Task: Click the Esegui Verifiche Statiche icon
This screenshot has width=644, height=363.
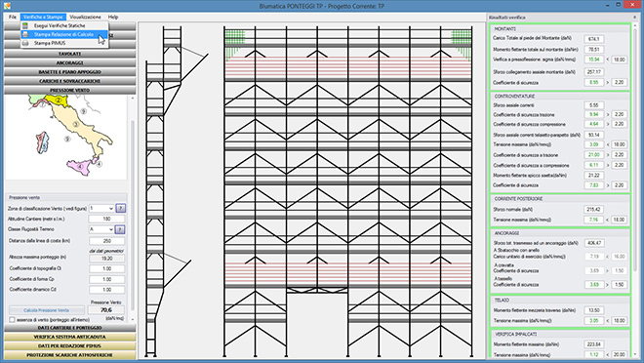Action: [25, 25]
